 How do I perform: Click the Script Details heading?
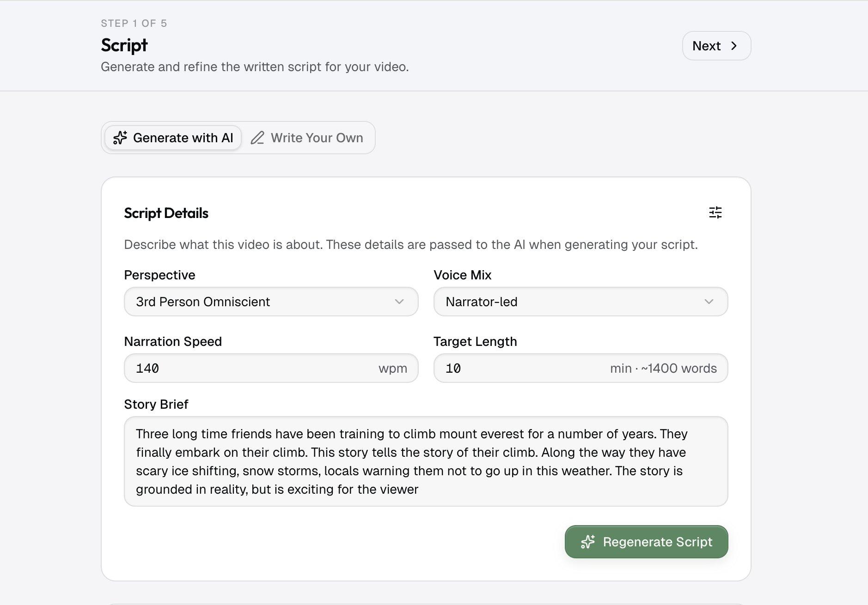point(166,213)
